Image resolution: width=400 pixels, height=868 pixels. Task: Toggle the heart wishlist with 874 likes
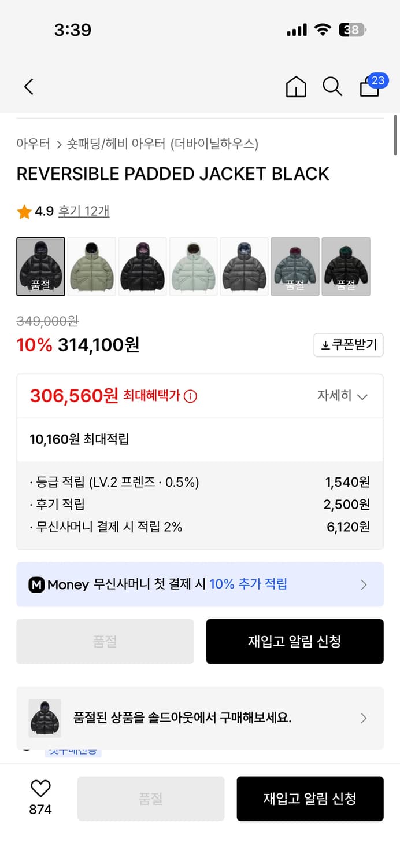coord(39,788)
